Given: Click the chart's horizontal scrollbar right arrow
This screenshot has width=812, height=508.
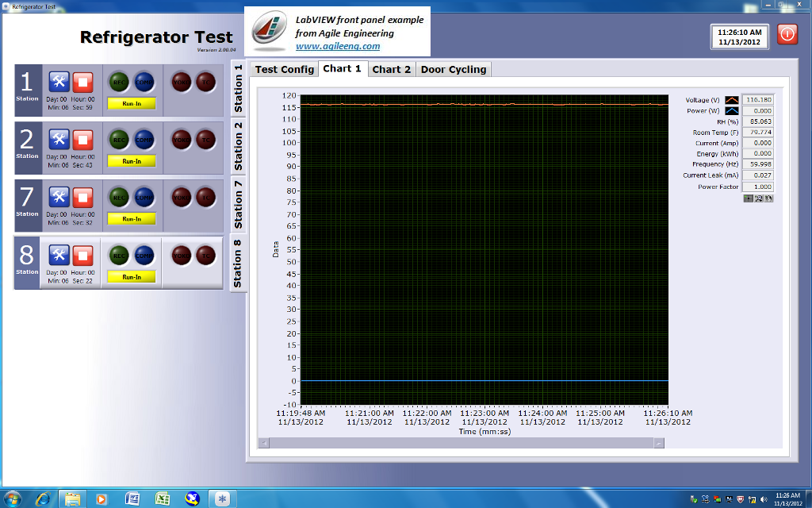Looking at the screenshot, I should click(x=659, y=443).
